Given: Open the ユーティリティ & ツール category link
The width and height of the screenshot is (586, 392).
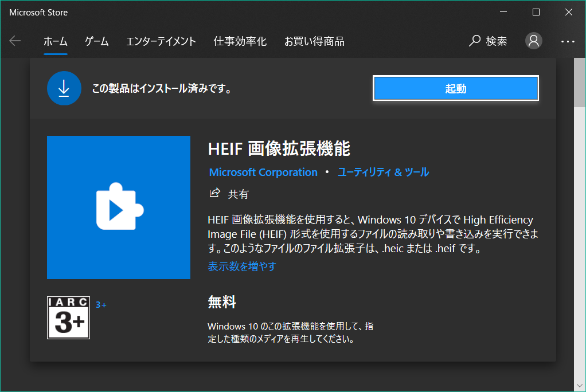Looking at the screenshot, I should (x=383, y=173).
